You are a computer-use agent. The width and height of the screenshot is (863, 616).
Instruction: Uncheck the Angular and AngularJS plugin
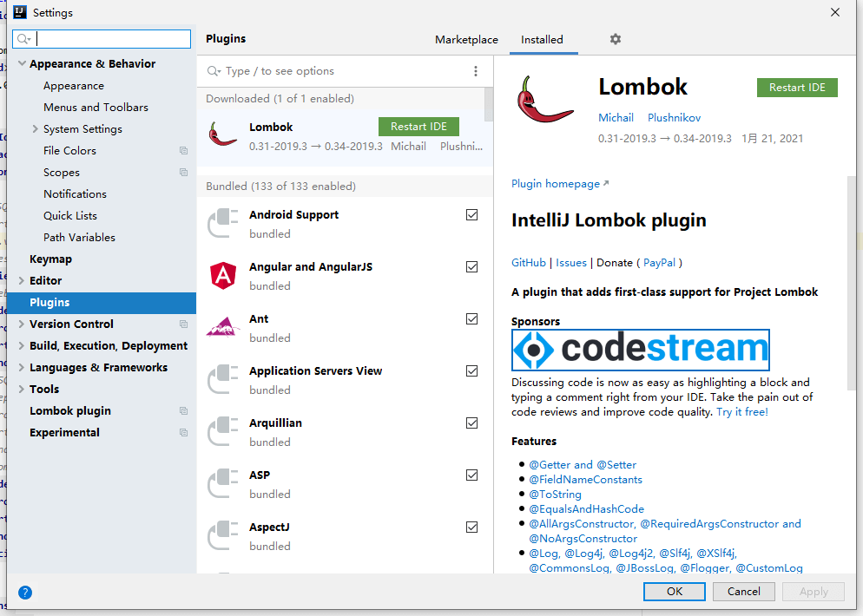pos(471,266)
